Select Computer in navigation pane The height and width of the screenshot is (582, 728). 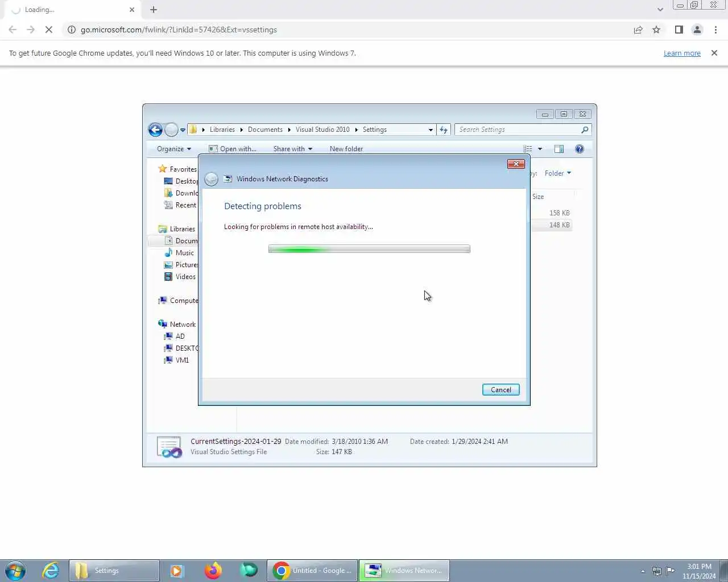coord(178,301)
